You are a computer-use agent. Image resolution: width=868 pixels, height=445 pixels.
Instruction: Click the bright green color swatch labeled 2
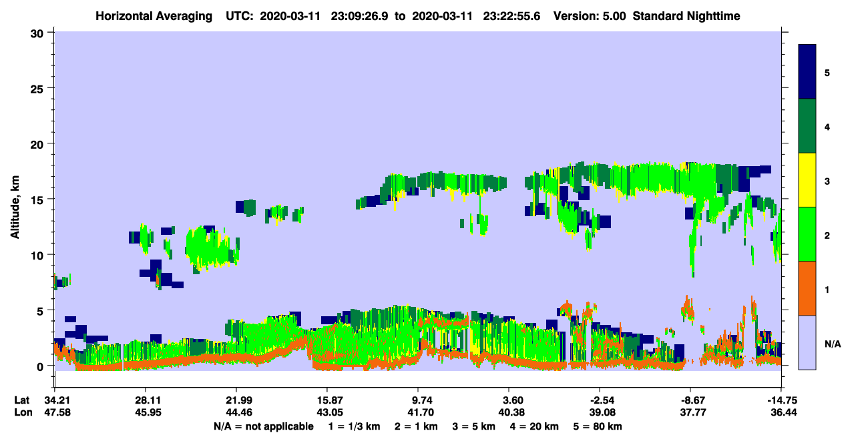pyautogui.click(x=807, y=234)
